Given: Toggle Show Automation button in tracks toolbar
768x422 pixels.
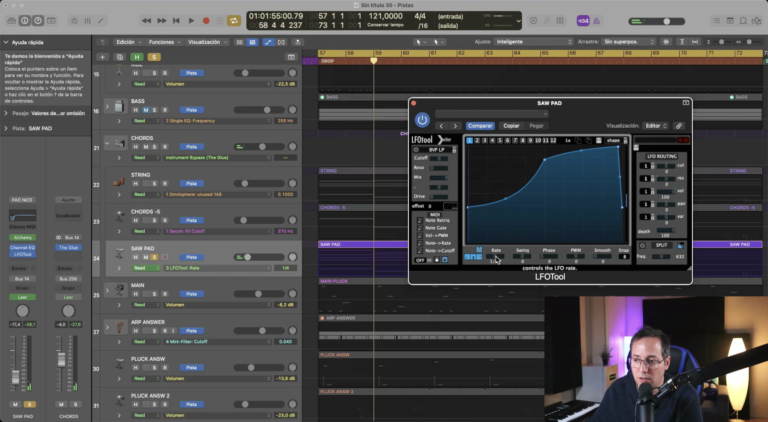Looking at the screenshot, I should [x=268, y=42].
